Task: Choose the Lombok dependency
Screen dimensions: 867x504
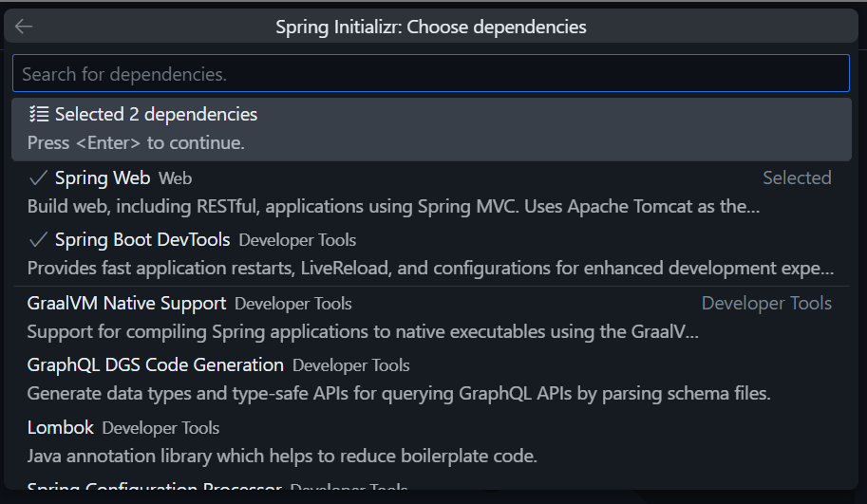Action: (x=431, y=442)
